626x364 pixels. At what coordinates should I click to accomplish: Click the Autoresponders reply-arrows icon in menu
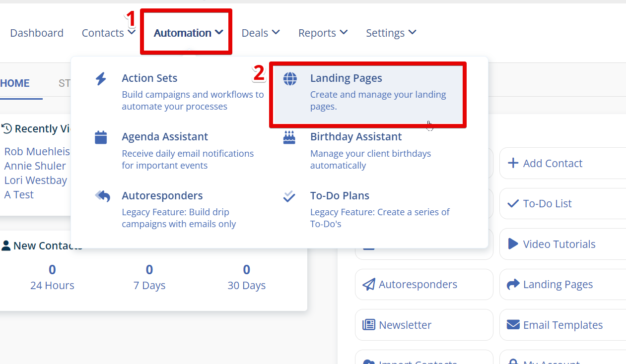(102, 196)
